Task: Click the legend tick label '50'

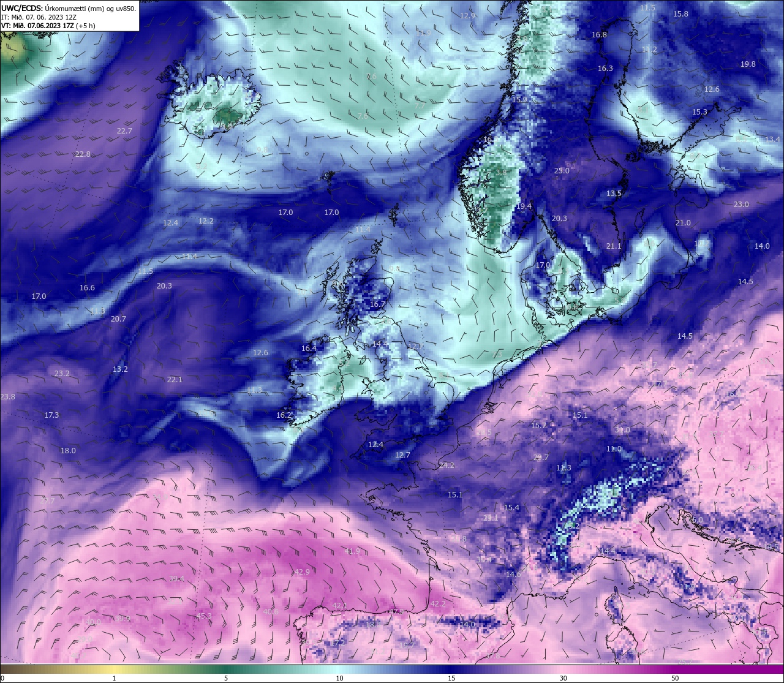Action: tap(675, 679)
